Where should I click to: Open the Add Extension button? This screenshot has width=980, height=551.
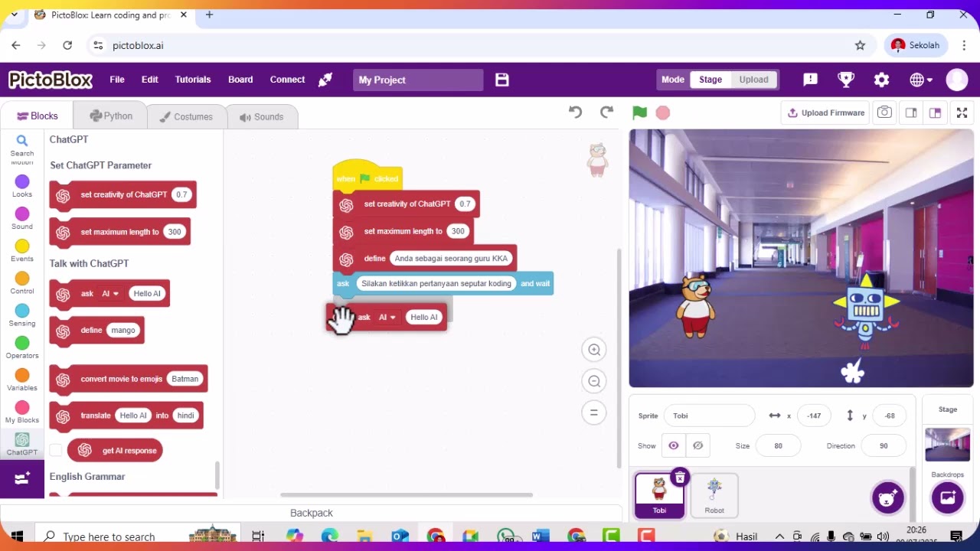point(22,478)
